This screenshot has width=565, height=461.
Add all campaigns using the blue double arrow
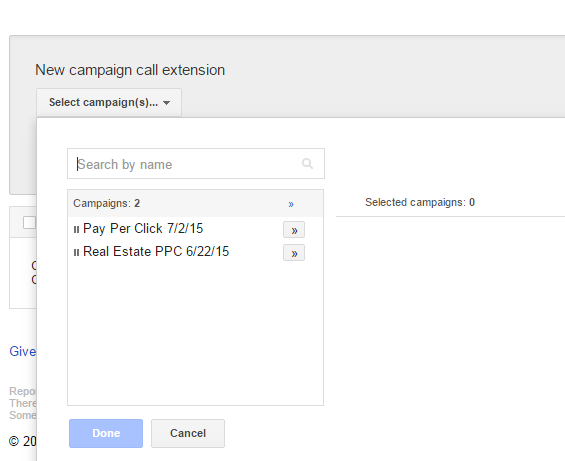tap(291, 204)
